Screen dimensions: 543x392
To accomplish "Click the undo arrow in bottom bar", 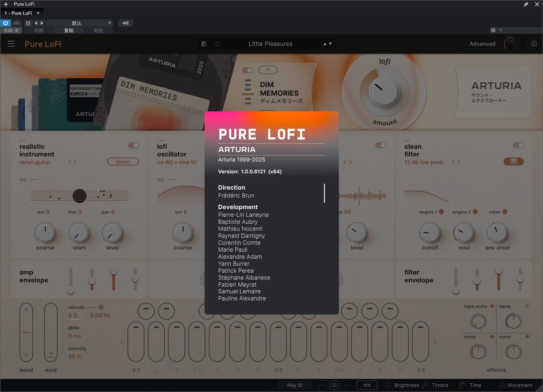I will click(x=323, y=385).
